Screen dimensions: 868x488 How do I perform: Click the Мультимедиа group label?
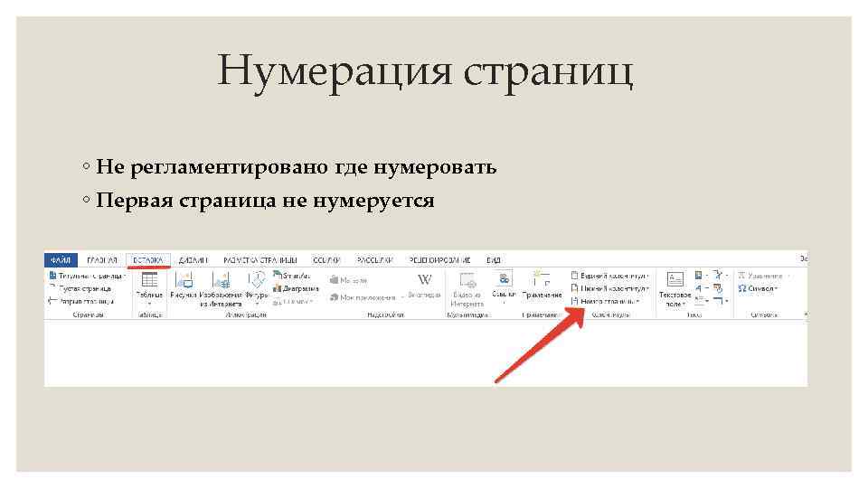coord(467,314)
